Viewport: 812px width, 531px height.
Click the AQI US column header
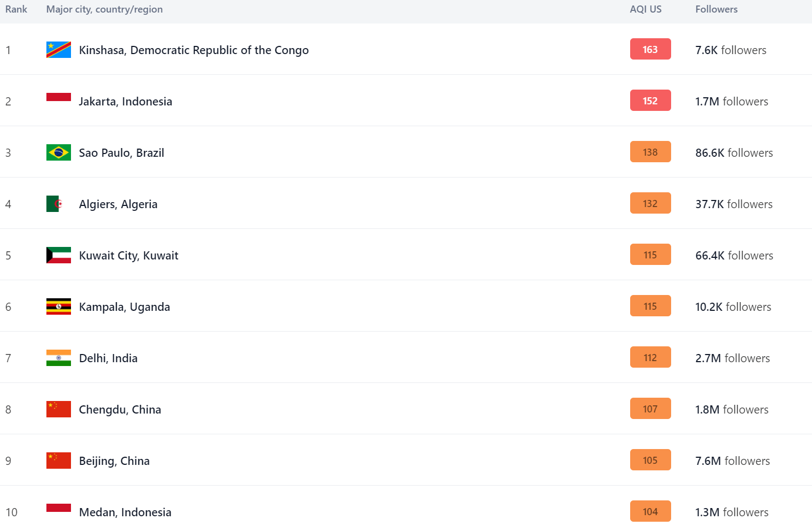coord(645,9)
